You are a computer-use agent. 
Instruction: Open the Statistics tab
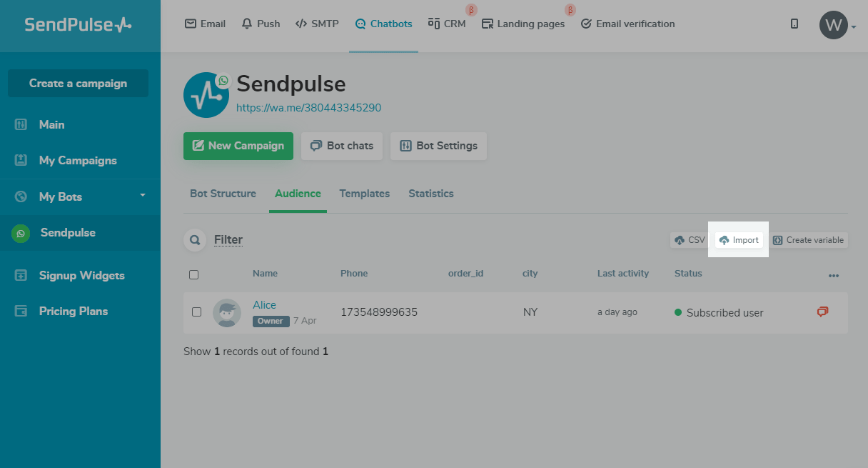tap(431, 194)
